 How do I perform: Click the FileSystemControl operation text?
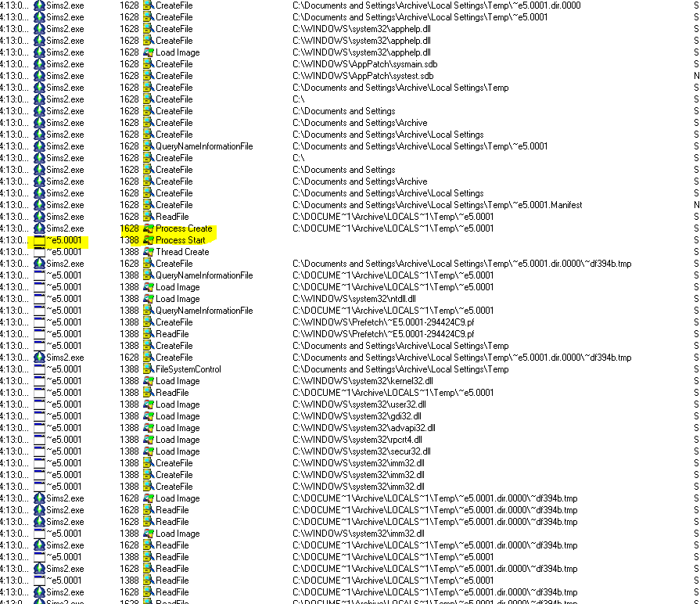188,369
